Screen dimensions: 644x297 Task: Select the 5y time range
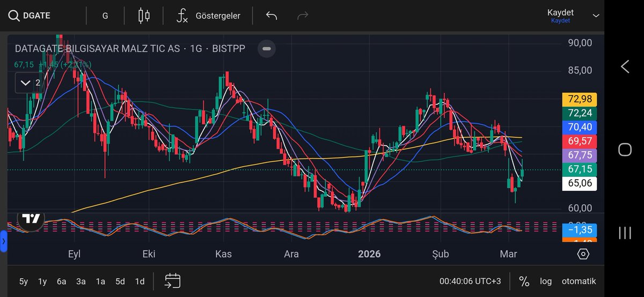[24, 281]
